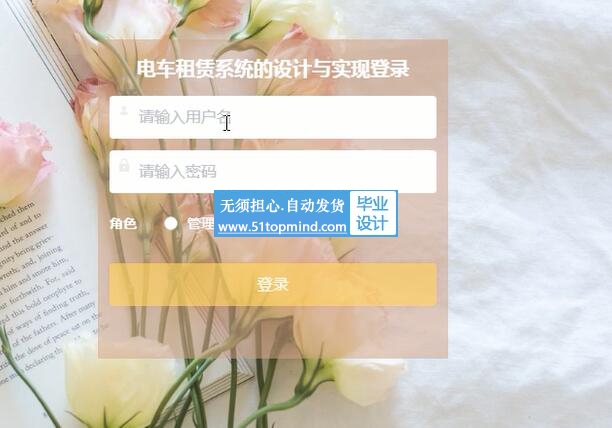Click the 请输入密码 placeholder text
This screenshot has width=612, height=428.
tap(178, 171)
